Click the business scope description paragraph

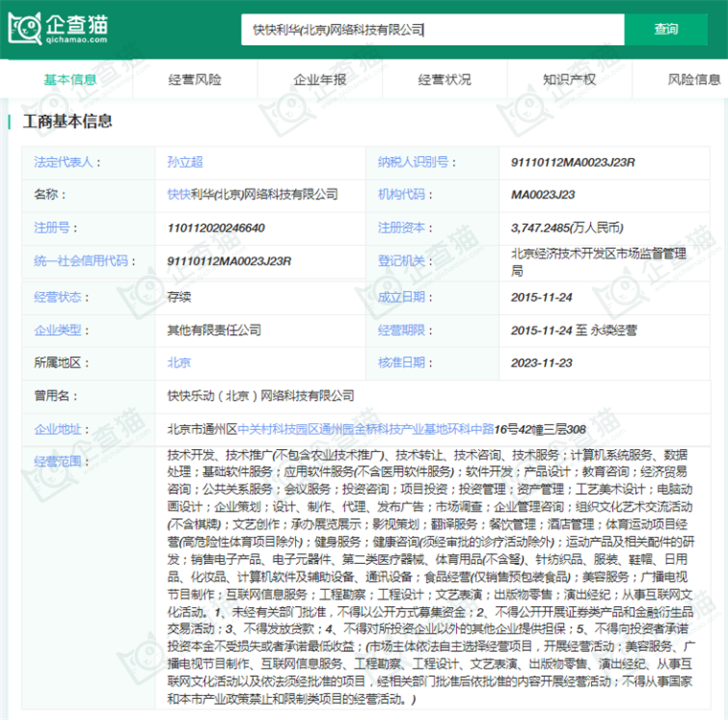click(x=431, y=577)
